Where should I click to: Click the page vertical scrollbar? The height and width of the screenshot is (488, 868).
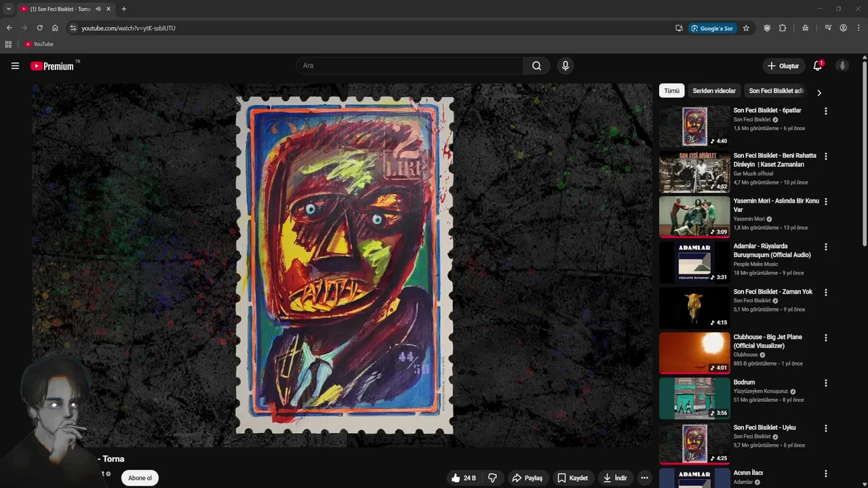[x=865, y=152]
